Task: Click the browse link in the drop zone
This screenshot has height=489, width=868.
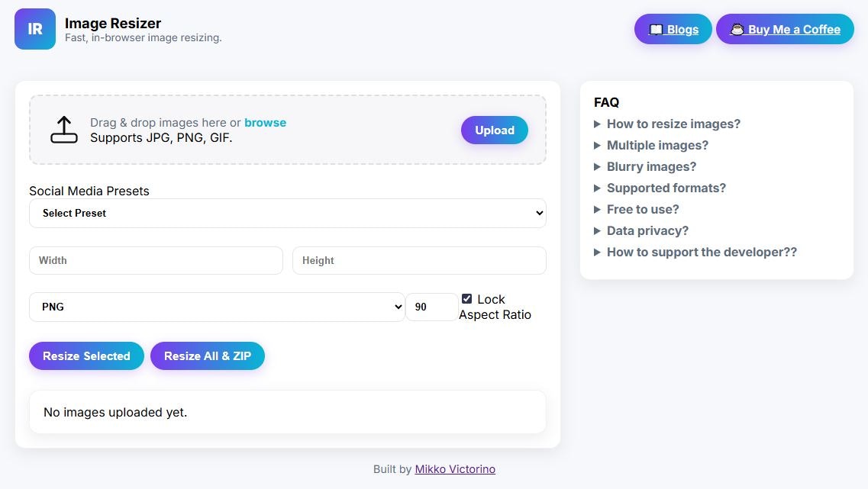Action: point(265,122)
